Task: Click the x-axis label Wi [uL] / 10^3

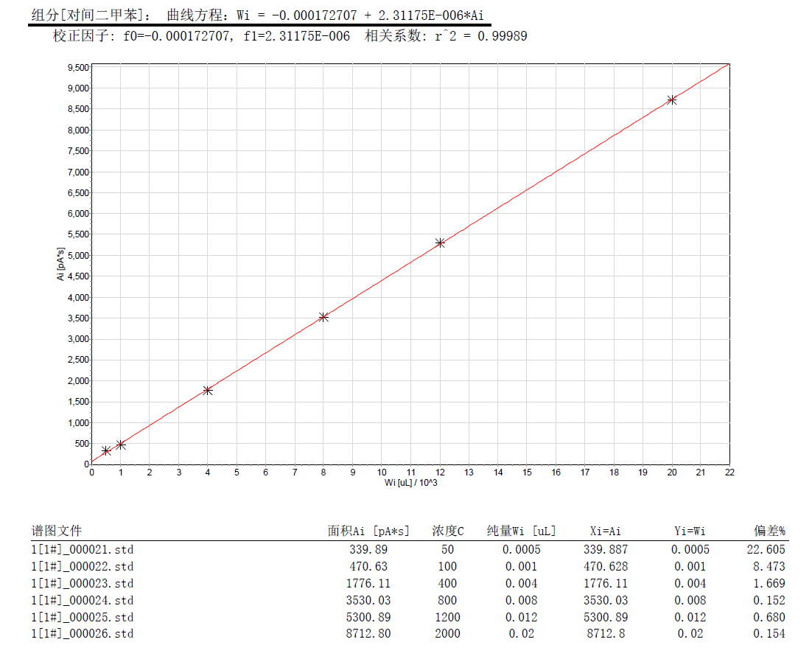Action: click(x=409, y=482)
